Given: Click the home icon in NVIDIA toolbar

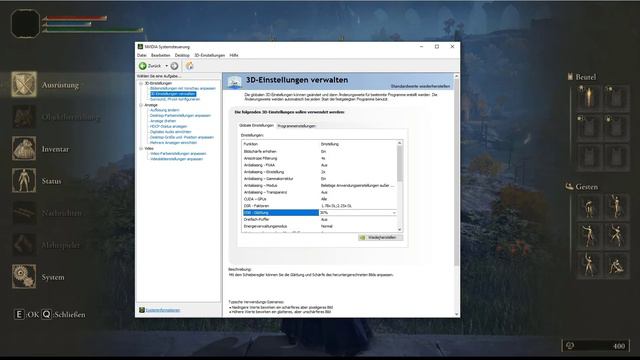Looking at the screenshot, I should point(189,66).
